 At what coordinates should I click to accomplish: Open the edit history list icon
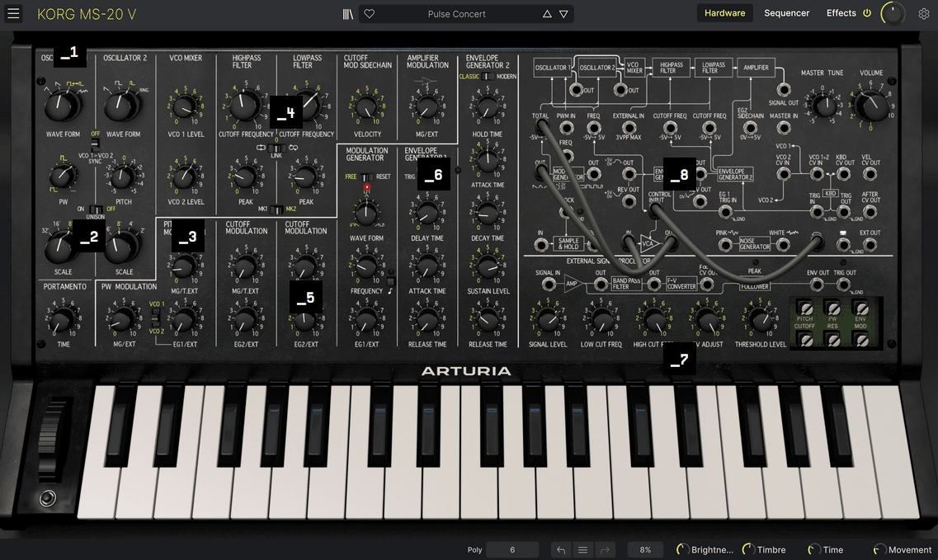pyautogui.click(x=582, y=550)
